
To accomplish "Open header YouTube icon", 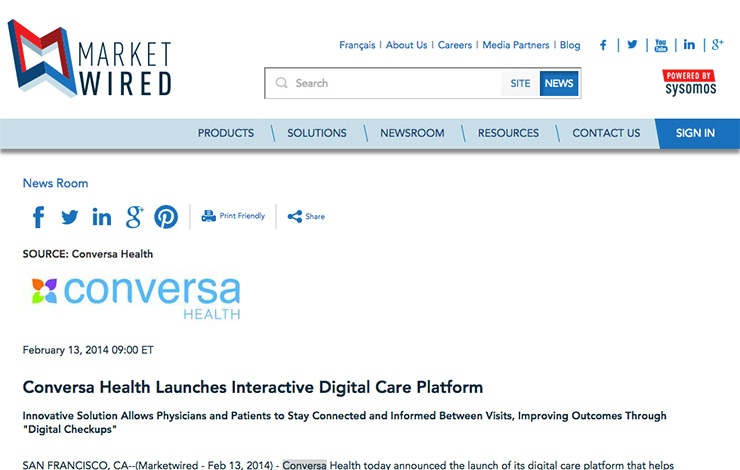I will tap(661, 45).
